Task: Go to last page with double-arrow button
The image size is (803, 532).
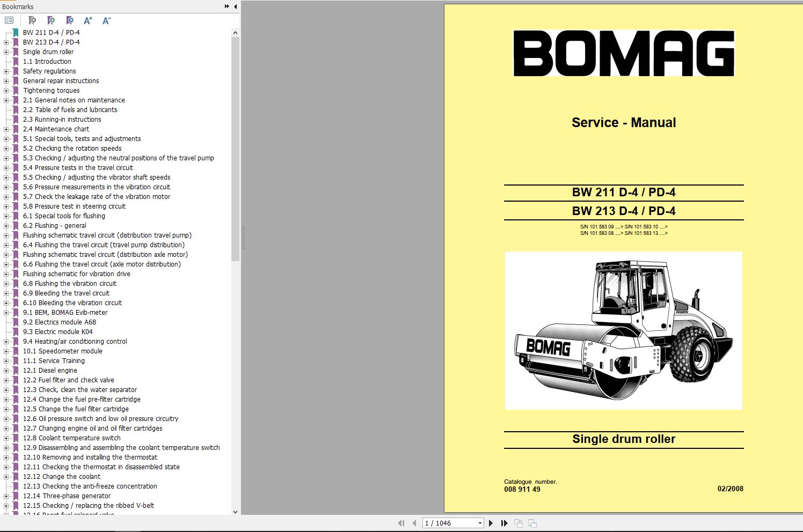Action: (505, 523)
